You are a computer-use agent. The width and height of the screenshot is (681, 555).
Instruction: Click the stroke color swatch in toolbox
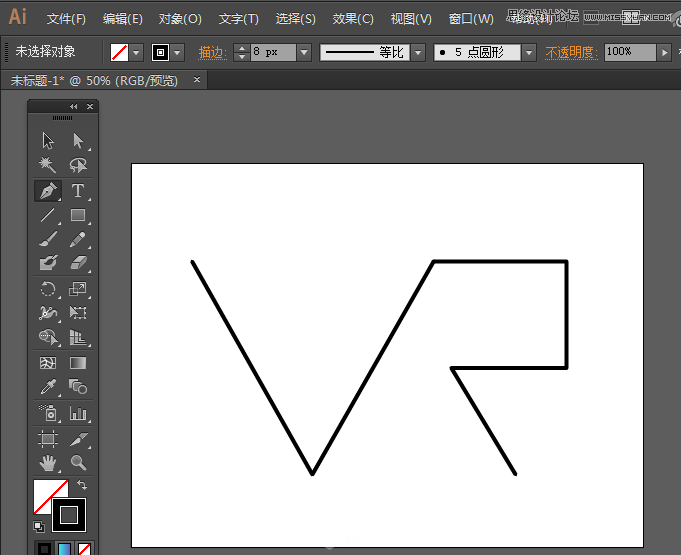pos(69,515)
